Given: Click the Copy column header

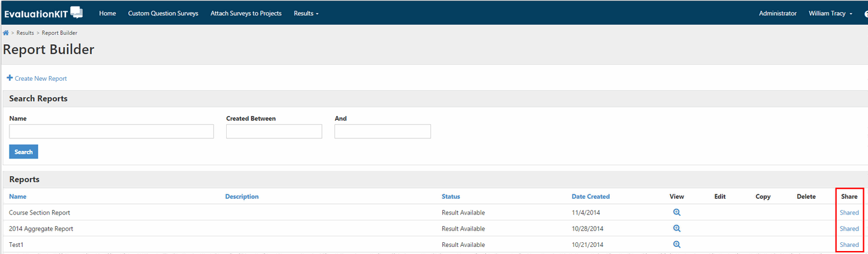Looking at the screenshot, I should [x=763, y=197].
